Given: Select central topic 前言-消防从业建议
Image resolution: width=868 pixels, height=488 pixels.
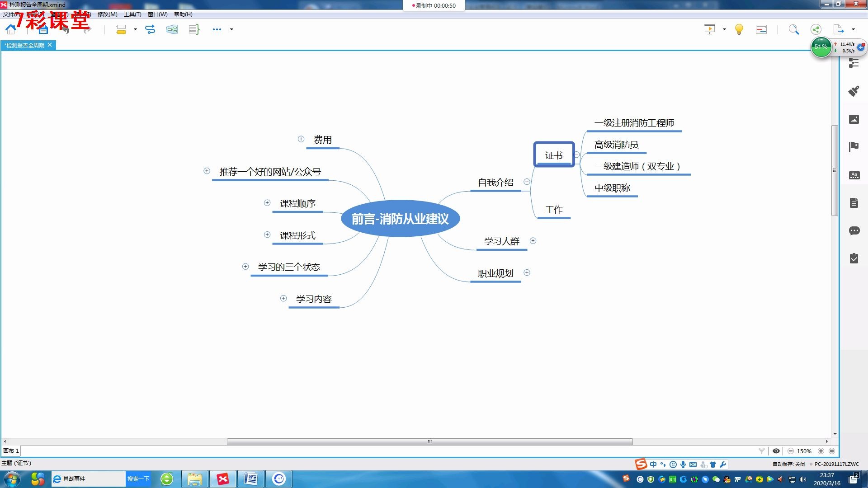Looking at the screenshot, I should coord(400,219).
